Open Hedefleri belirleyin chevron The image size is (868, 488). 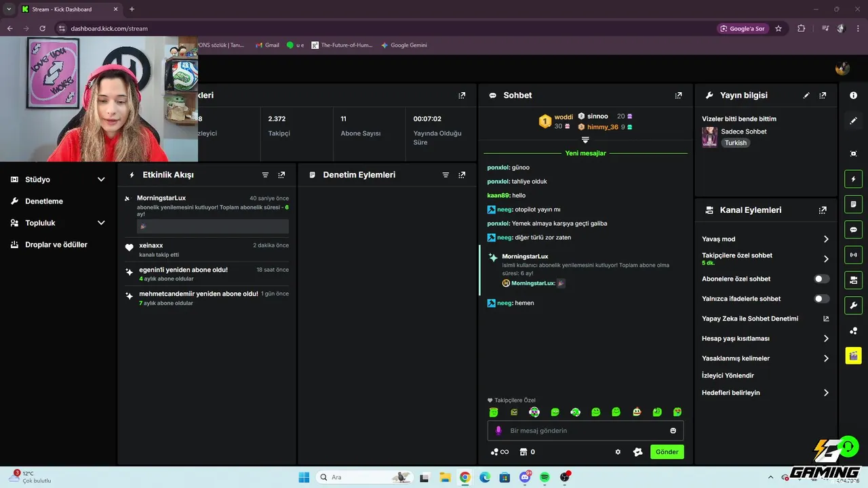pyautogui.click(x=826, y=392)
